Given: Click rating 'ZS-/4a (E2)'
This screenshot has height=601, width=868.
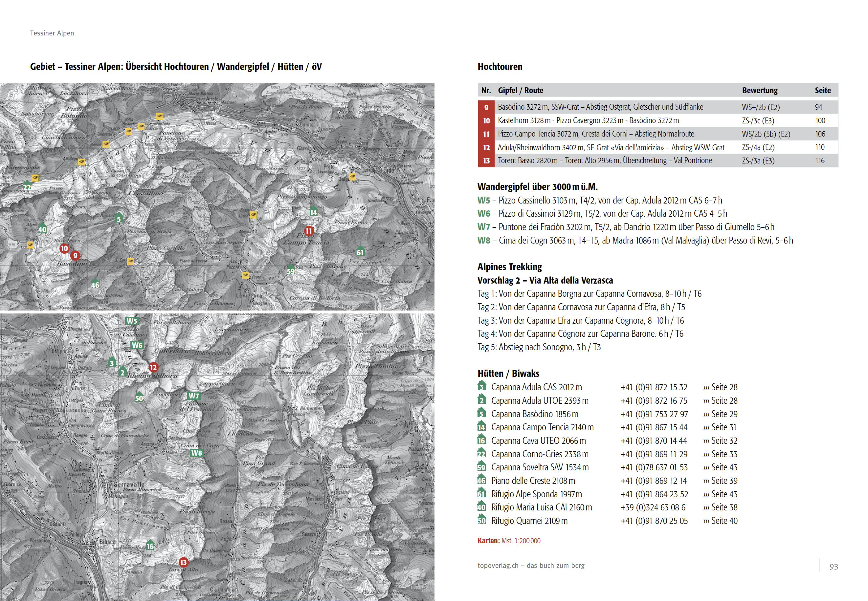Looking at the screenshot, I should click(758, 147).
